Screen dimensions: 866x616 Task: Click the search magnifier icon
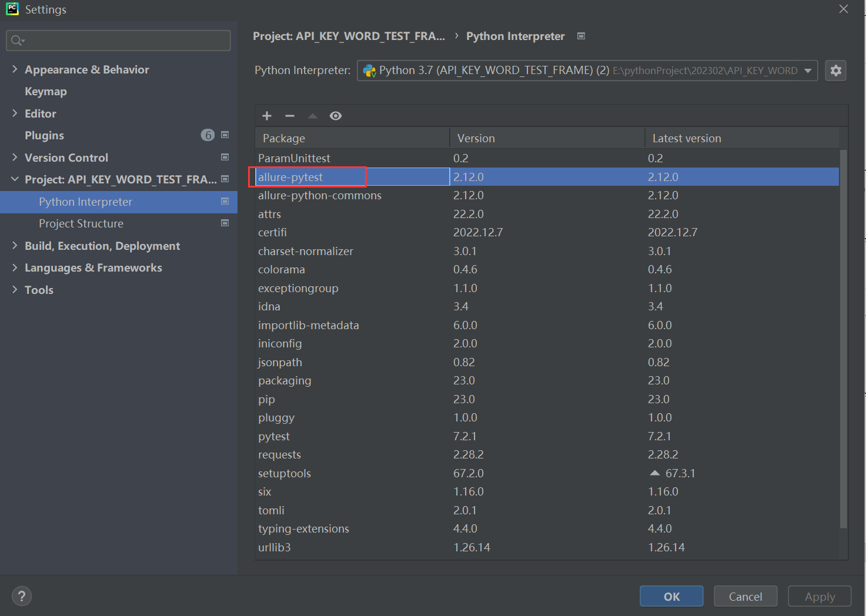click(17, 41)
